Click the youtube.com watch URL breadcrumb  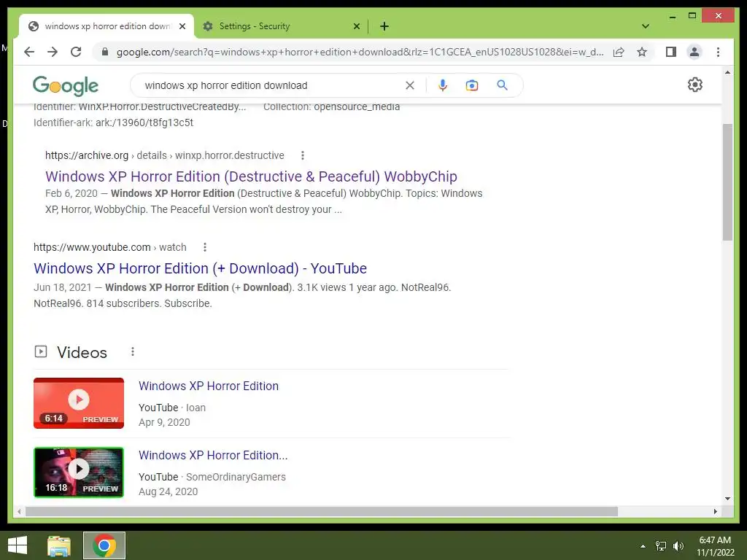109,247
